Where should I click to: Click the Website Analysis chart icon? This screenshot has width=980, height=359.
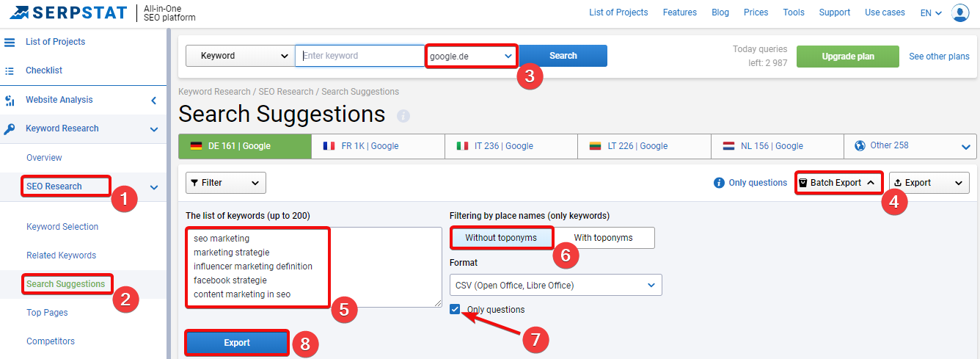(10, 100)
